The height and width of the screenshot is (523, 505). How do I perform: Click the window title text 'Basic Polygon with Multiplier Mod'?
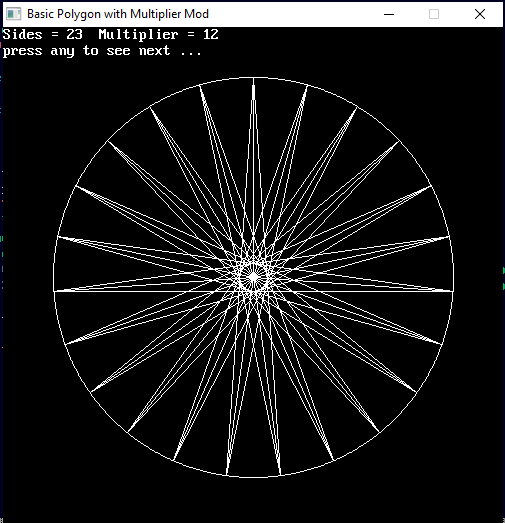coord(118,14)
